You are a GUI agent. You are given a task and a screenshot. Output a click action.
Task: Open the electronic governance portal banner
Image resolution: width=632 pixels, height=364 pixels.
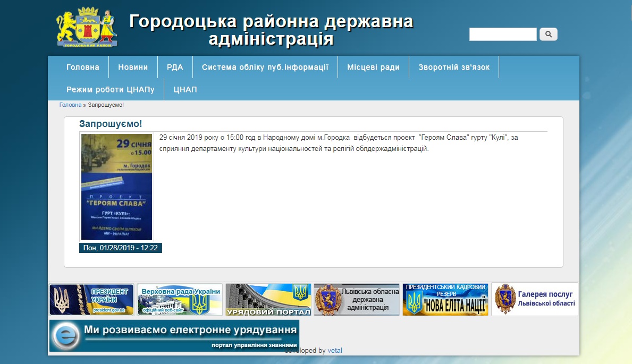pos(174,336)
